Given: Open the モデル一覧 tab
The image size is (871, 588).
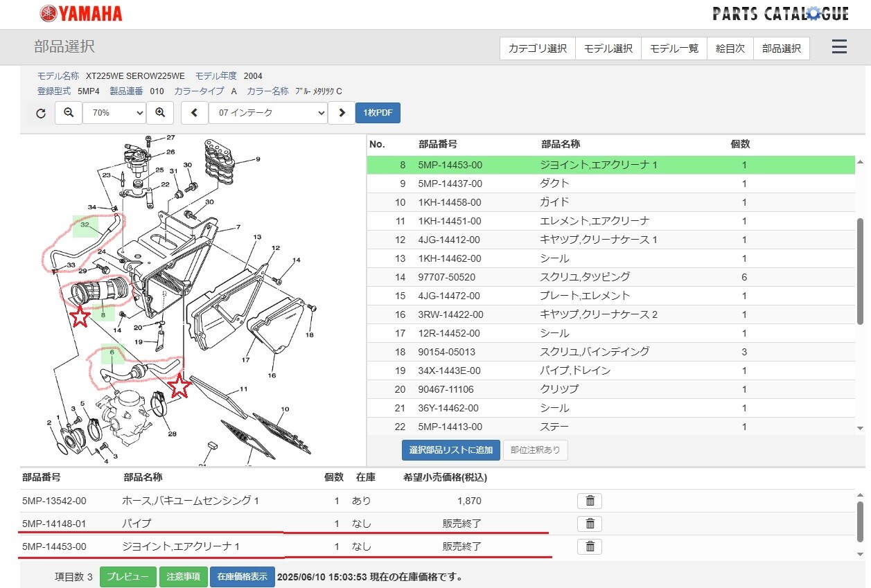Looking at the screenshot, I should tap(674, 48).
